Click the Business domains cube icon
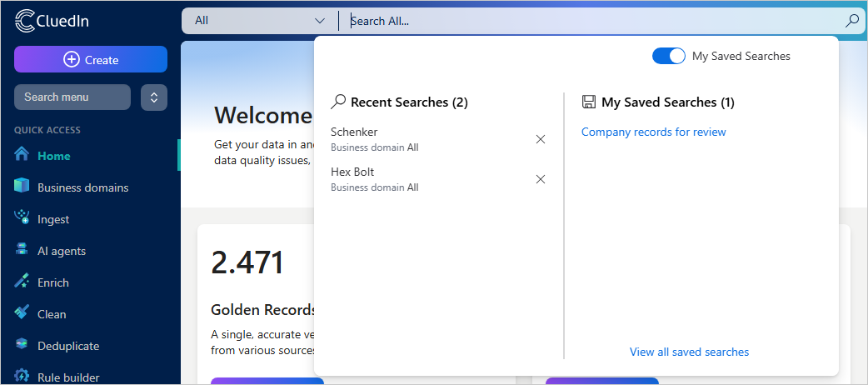The height and width of the screenshot is (385, 868). click(x=22, y=185)
